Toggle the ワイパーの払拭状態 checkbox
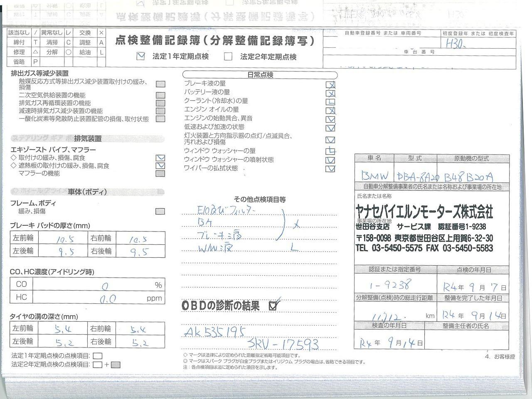The image size is (532, 399). pyautogui.click(x=330, y=169)
